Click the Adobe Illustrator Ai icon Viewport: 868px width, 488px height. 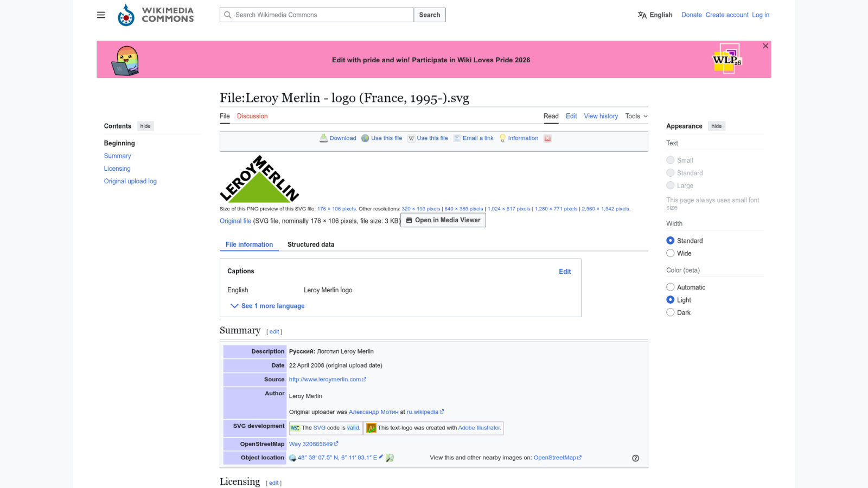pos(371,428)
